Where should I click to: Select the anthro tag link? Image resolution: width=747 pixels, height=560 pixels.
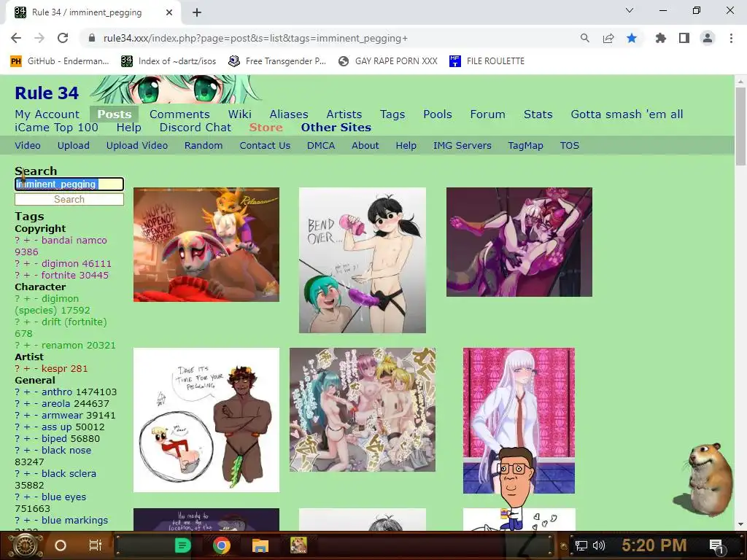point(57,392)
